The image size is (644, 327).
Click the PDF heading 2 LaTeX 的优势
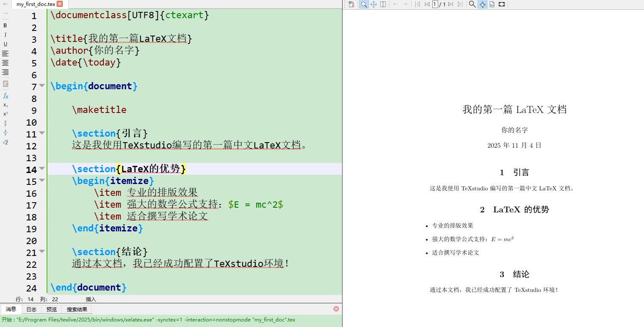click(x=514, y=209)
